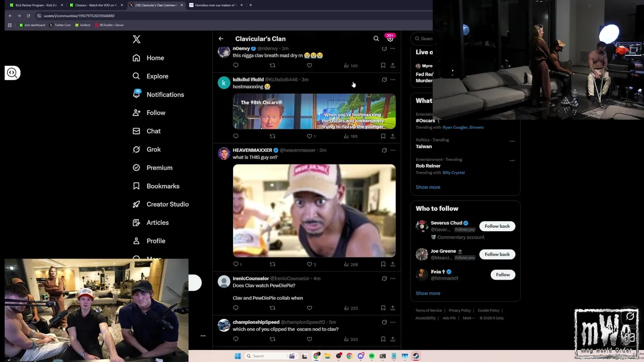Bookmark the hostmaxxxing post
The image size is (644, 362).
pos(383,136)
